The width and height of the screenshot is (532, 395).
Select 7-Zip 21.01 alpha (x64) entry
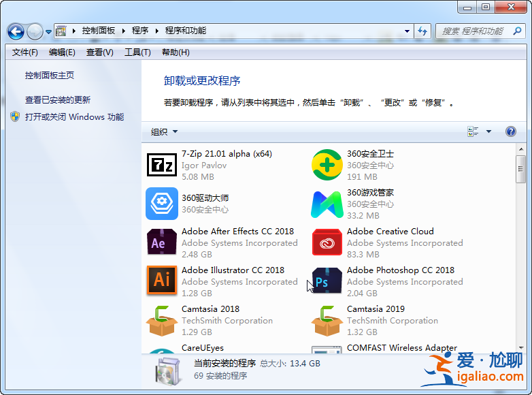click(x=227, y=154)
